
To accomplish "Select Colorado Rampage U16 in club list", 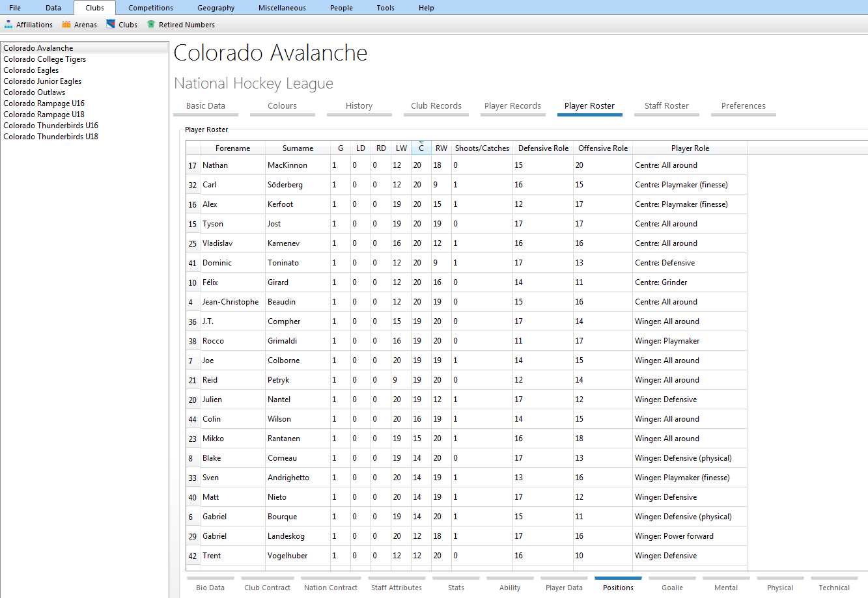I will (85, 103).
